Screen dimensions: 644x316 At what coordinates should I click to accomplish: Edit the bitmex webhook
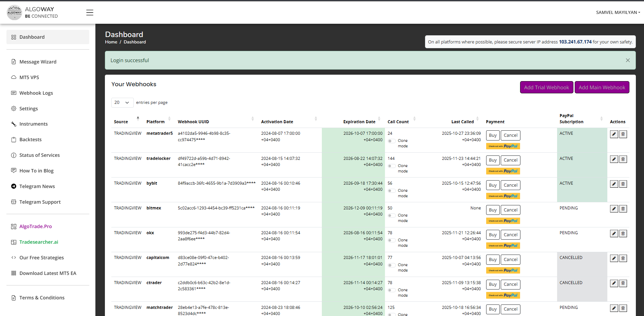point(614,209)
